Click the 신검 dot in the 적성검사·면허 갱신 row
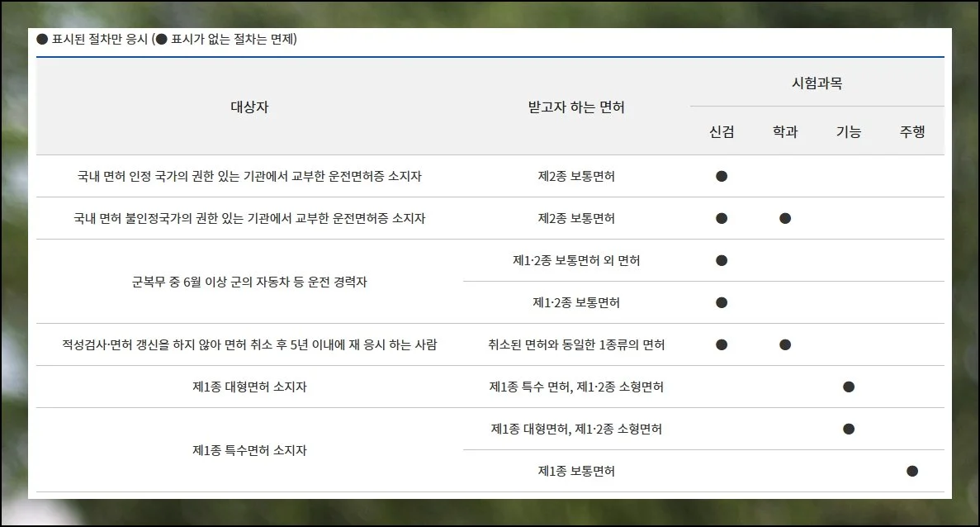The width and height of the screenshot is (980, 527). (722, 344)
